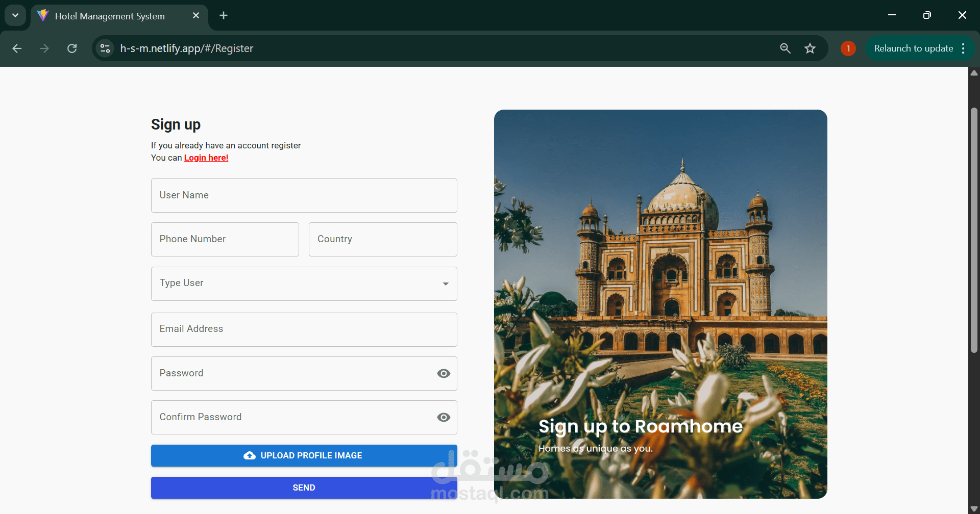Click the address bar URL
Image resolution: width=980 pixels, height=514 pixels.
(187, 48)
